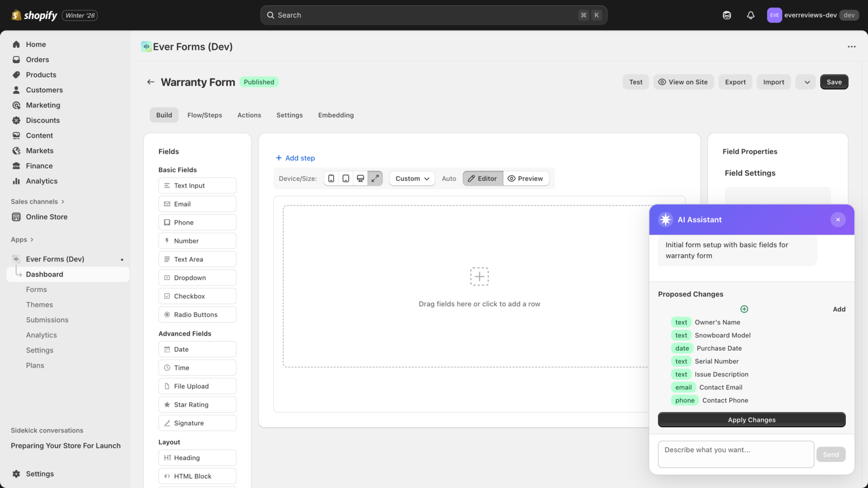Select the desktop device preview icon
Viewport: 868px width, 488px height.
pyautogui.click(x=360, y=178)
